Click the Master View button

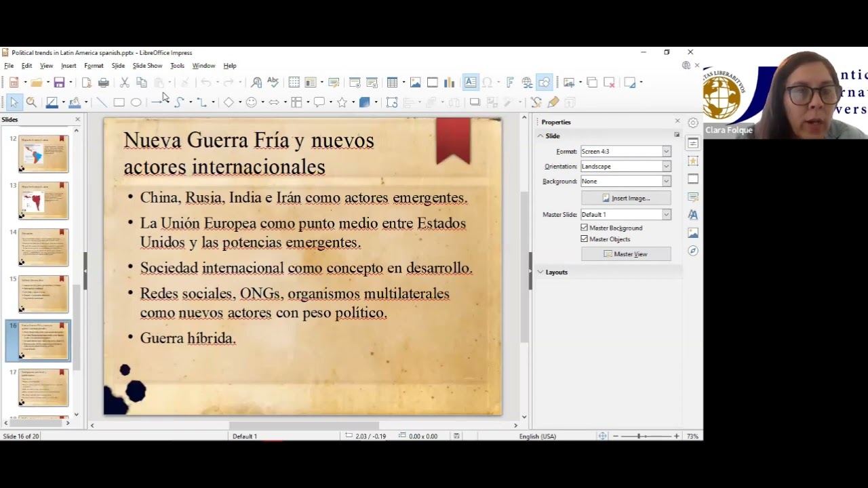click(x=626, y=254)
